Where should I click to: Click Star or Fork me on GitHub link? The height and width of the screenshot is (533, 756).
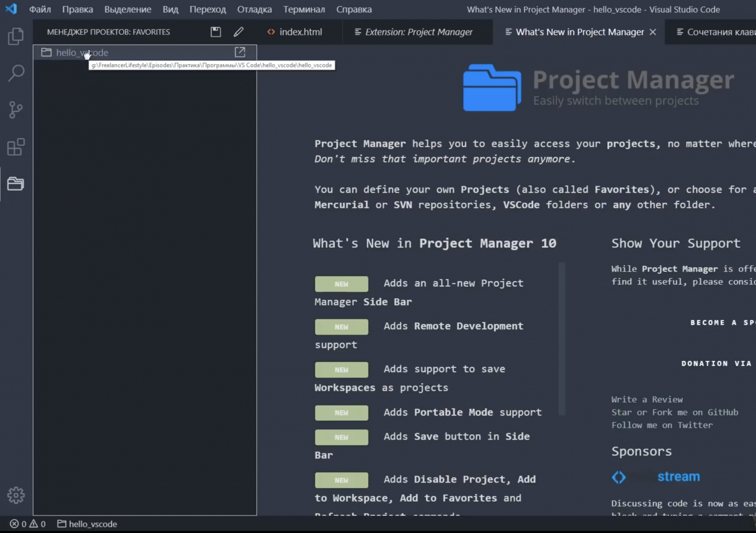(675, 412)
